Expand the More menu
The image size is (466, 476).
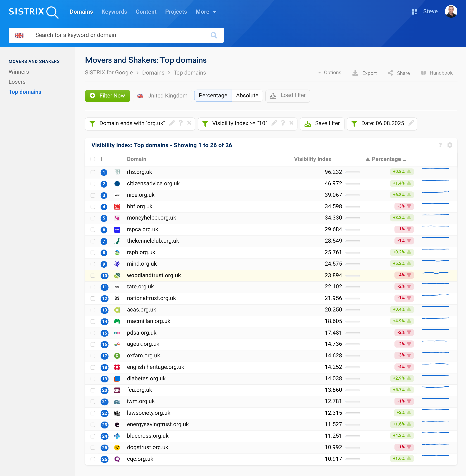pos(206,12)
